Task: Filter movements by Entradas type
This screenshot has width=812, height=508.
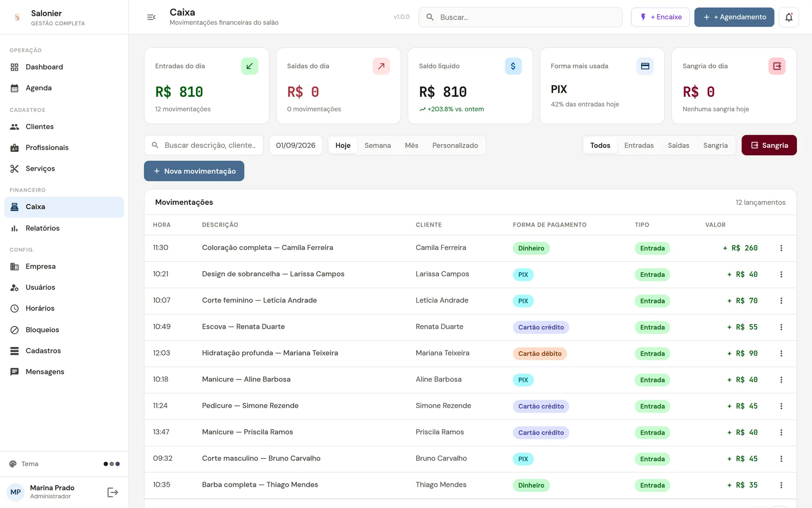Action: click(639, 145)
